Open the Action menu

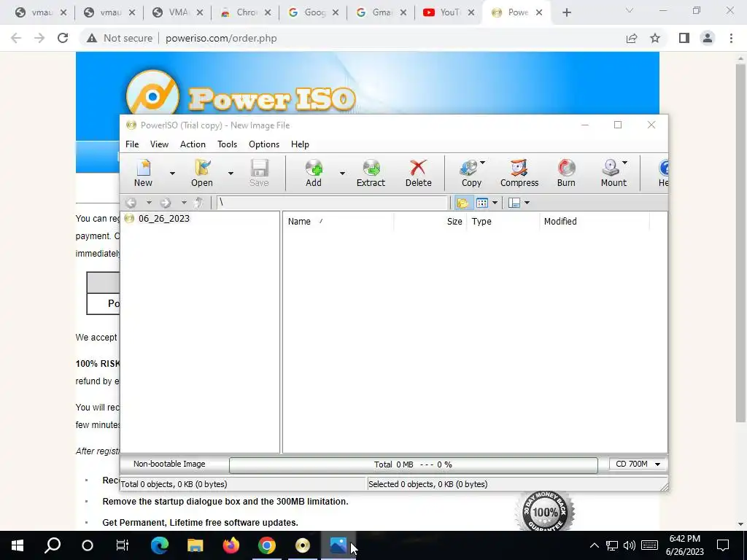point(193,144)
